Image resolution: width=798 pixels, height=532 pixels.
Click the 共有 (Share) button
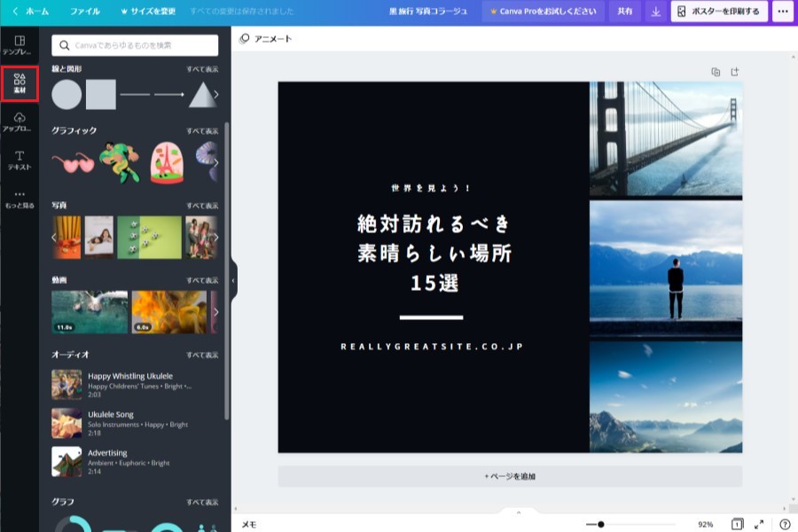click(x=625, y=12)
